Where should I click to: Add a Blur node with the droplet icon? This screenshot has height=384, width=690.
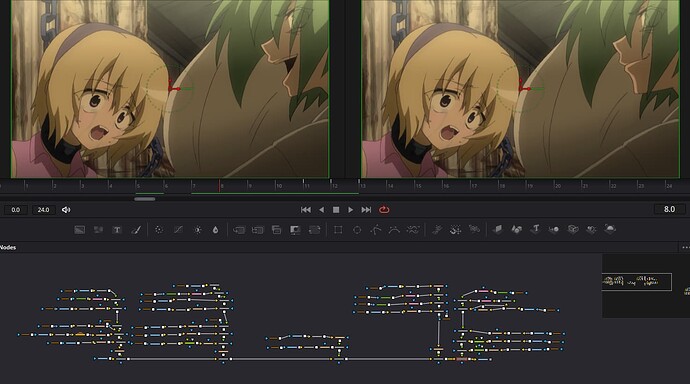(215, 230)
